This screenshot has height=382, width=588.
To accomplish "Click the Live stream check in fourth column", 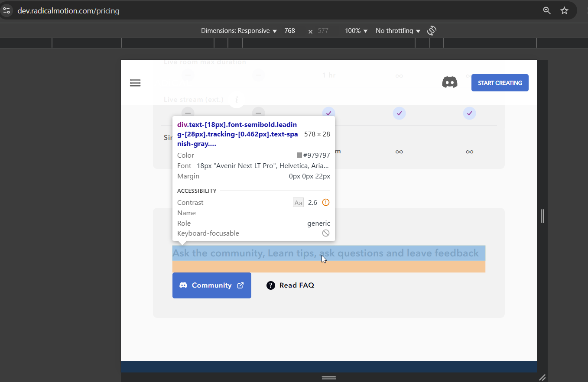I will click(x=399, y=113).
